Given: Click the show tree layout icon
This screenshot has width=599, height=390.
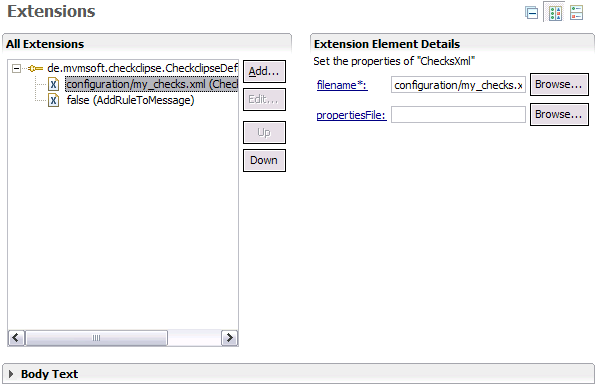Looking at the screenshot, I should 576,13.
